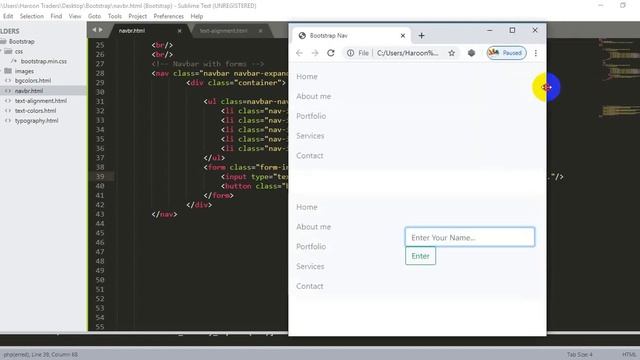The image size is (640, 360).
Task: Open the Edit menu in Sublime Text
Action: (x=8, y=16)
